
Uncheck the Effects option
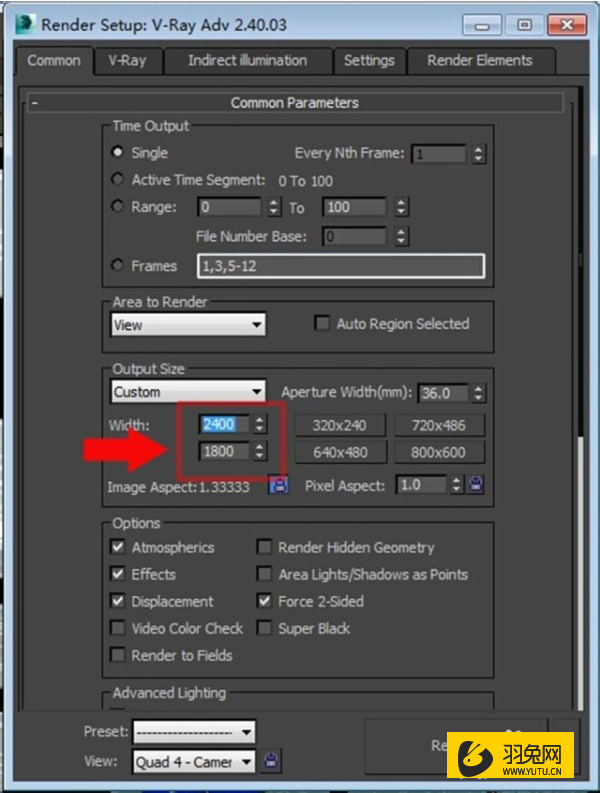[118, 574]
